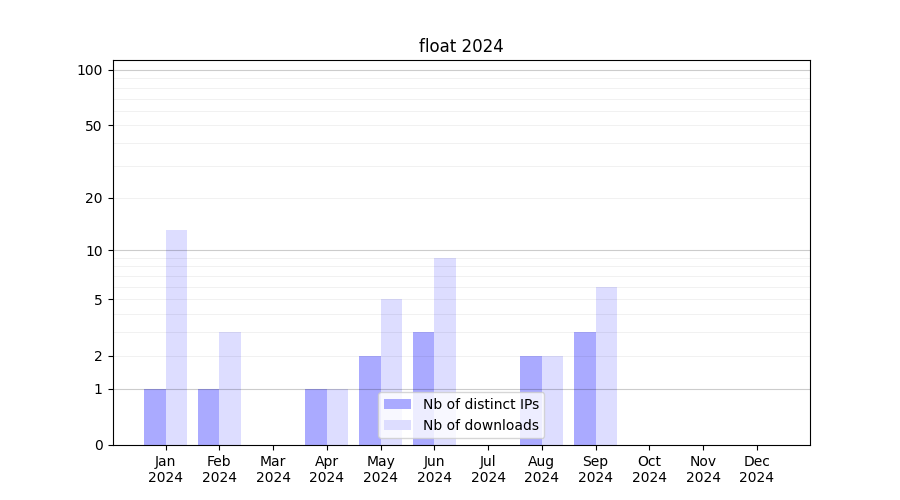
Task: Click the April distinct IPs bar
Action: (x=316, y=416)
